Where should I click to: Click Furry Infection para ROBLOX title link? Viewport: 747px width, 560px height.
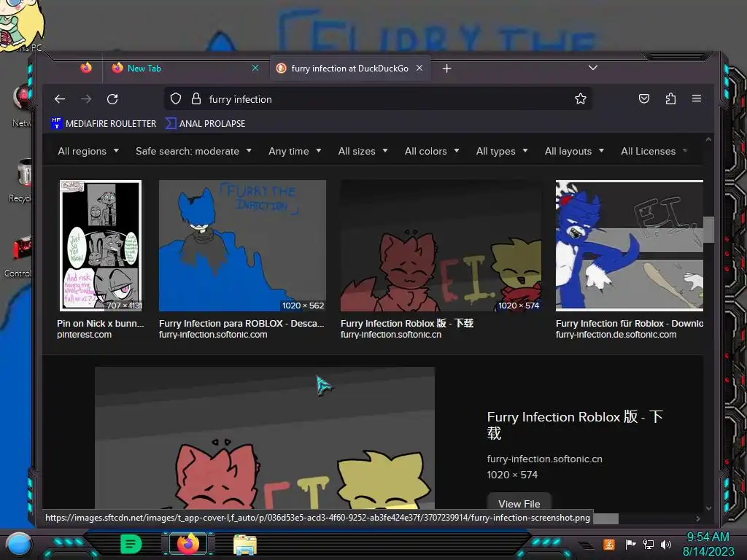click(241, 323)
